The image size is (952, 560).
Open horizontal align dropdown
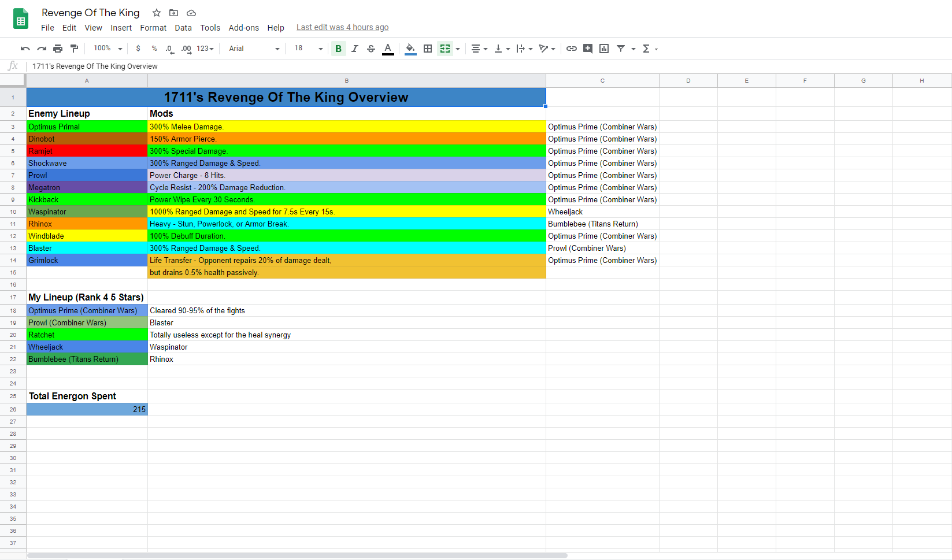[x=479, y=49]
